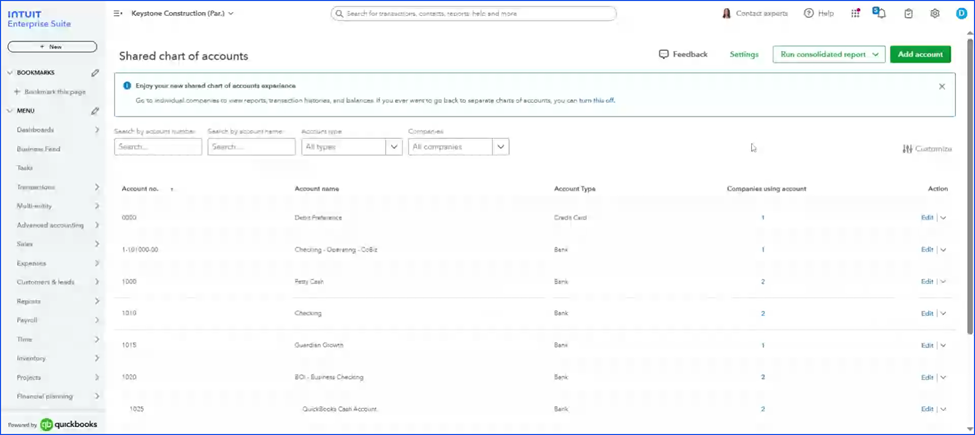
Task: Open Payroll in the sidebar menu
Action: point(27,320)
